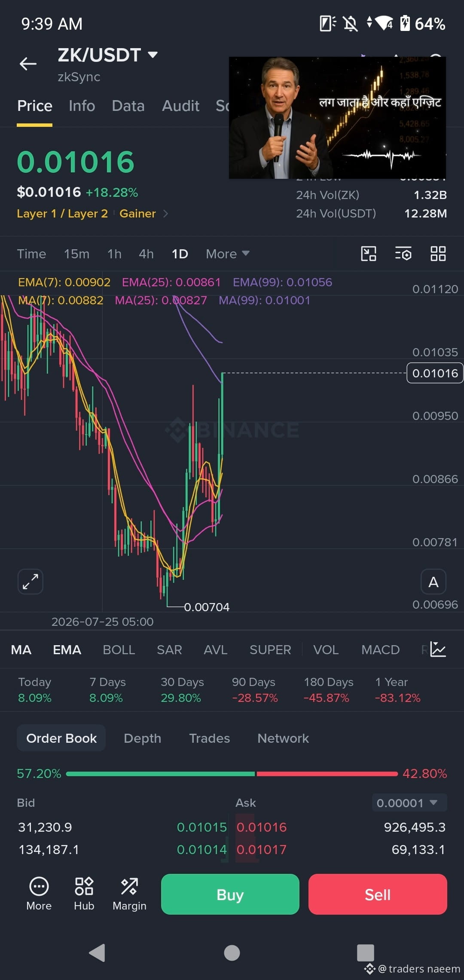The height and width of the screenshot is (980, 464).
Task: Tap the Wi-Fi status icon
Action: tap(384, 23)
